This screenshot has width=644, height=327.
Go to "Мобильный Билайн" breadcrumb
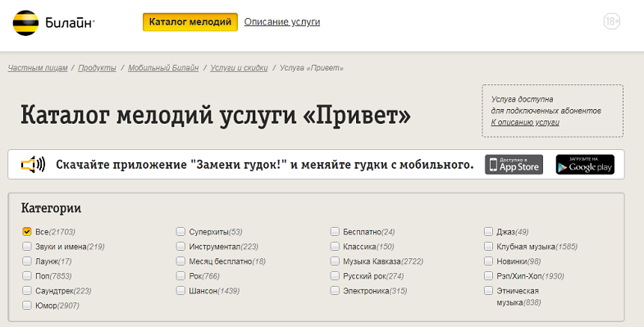[163, 68]
